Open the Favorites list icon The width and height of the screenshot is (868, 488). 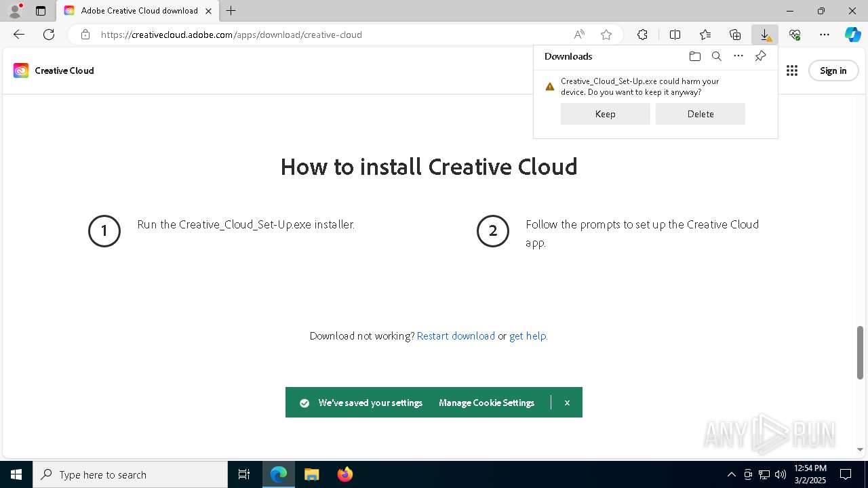[705, 35]
